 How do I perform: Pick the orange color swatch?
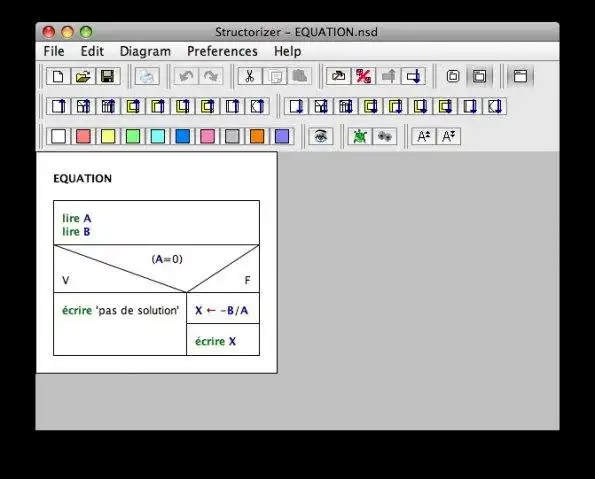pos(257,136)
